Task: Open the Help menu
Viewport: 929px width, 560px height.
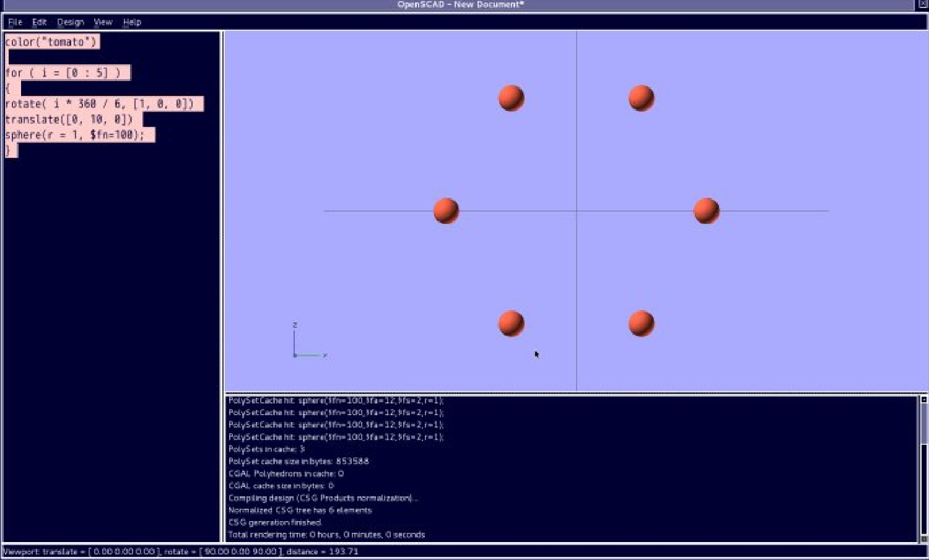Action: tap(132, 22)
